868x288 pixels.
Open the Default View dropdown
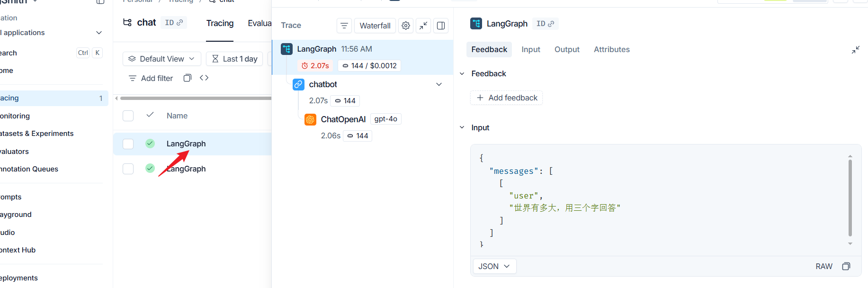[x=162, y=59]
